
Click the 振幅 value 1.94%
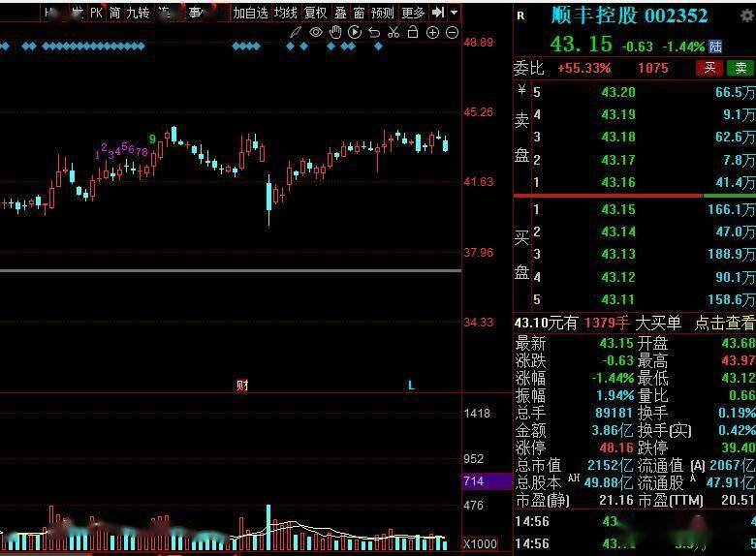[614, 395]
